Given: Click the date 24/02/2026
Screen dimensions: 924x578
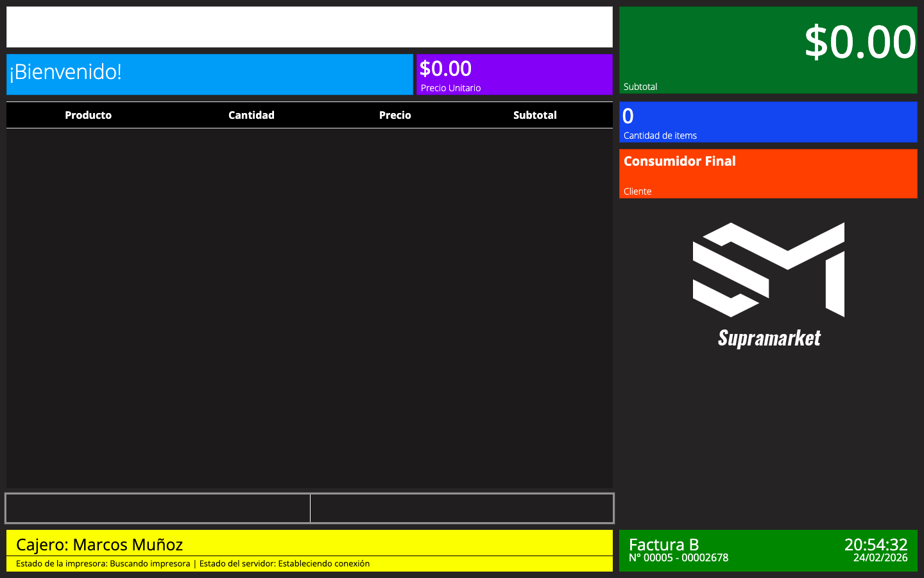Looking at the screenshot, I should coord(882,559).
